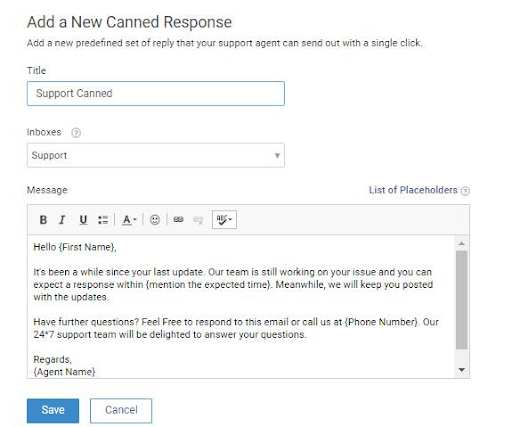Click the message scrollbar up arrow

(462, 244)
